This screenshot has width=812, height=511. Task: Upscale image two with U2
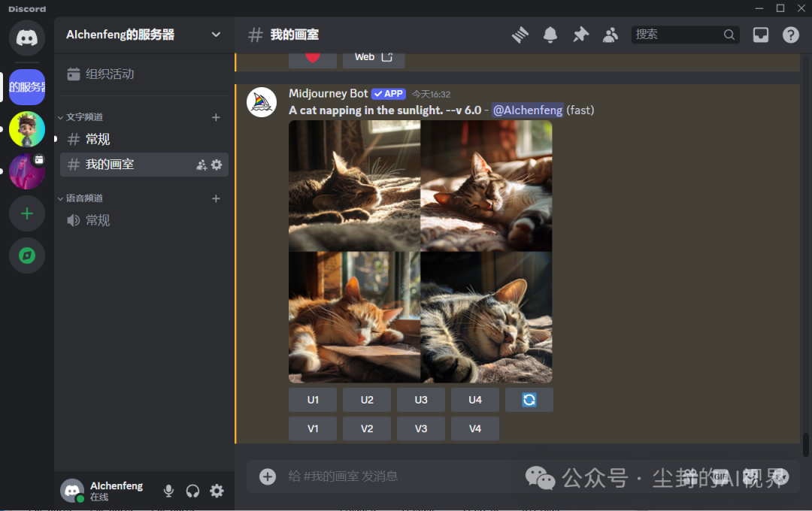[x=367, y=401]
